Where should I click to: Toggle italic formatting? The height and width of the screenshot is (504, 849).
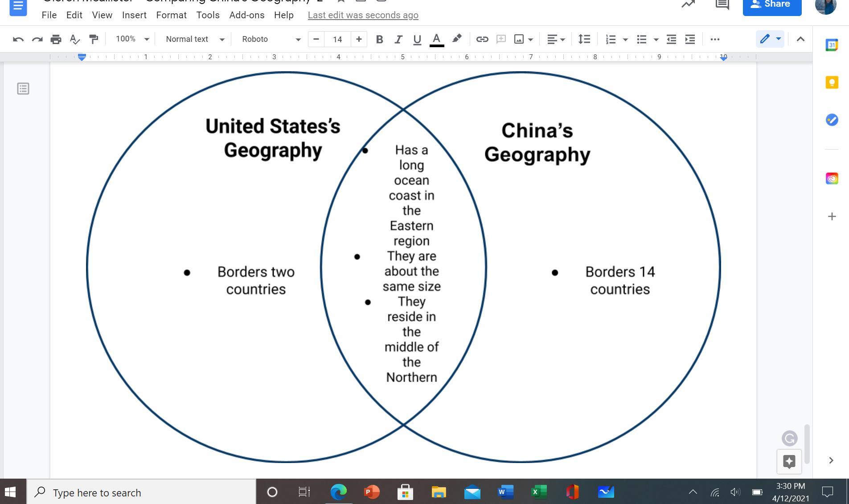tap(398, 39)
